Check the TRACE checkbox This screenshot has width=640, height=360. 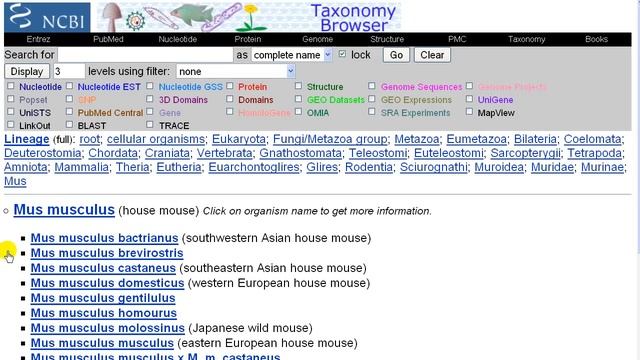click(x=150, y=124)
